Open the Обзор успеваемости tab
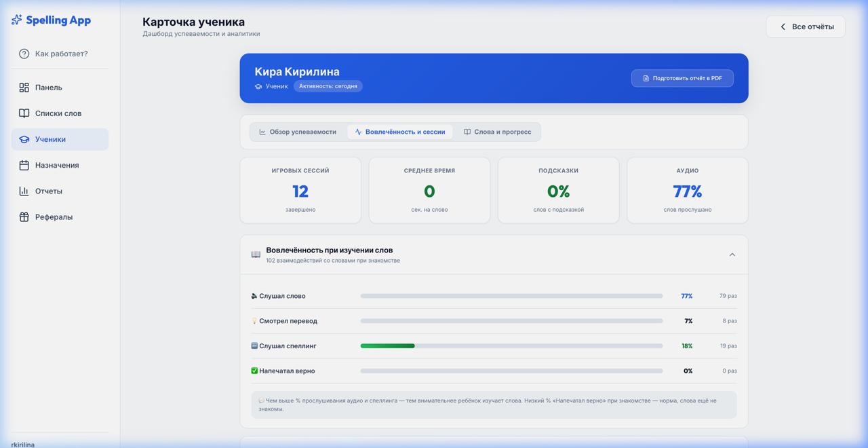 tap(298, 132)
